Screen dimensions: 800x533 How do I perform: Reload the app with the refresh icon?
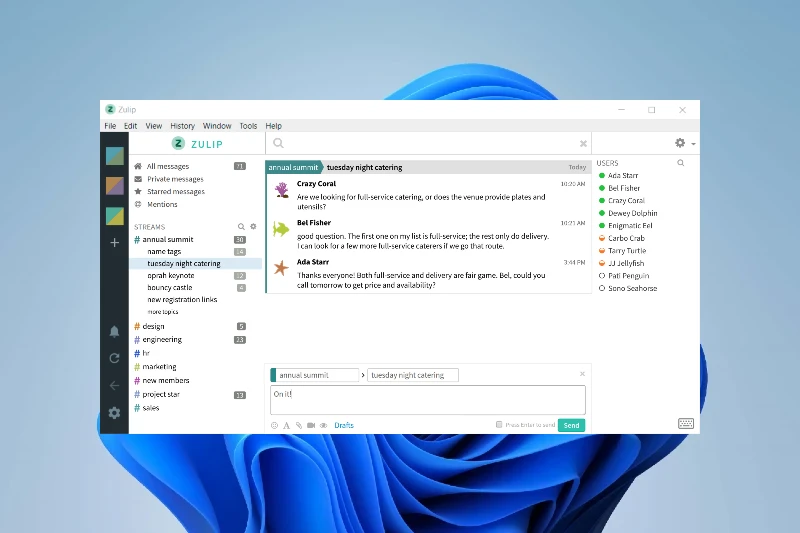pyautogui.click(x=114, y=358)
